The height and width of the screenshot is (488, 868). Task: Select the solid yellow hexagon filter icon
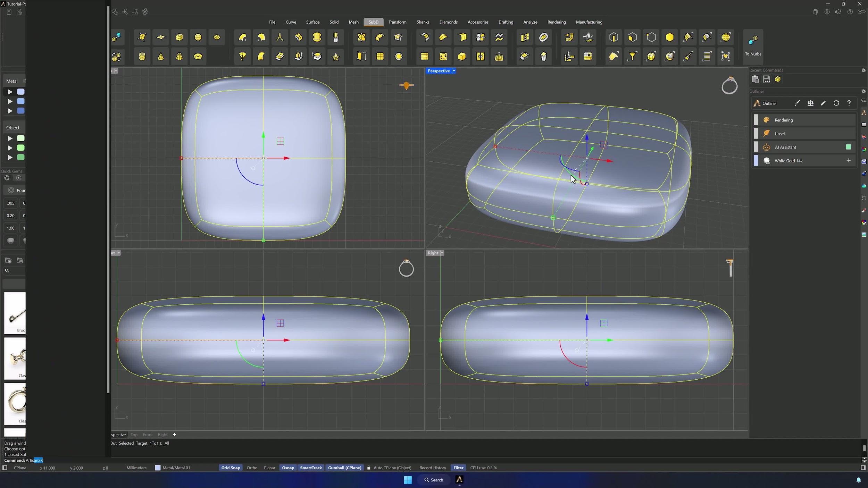point(670,37)
